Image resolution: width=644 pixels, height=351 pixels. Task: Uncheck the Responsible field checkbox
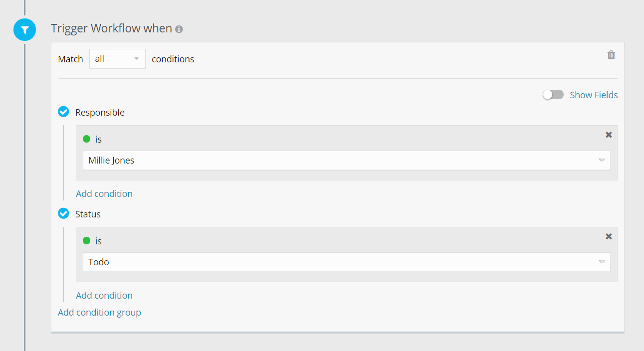63,112
